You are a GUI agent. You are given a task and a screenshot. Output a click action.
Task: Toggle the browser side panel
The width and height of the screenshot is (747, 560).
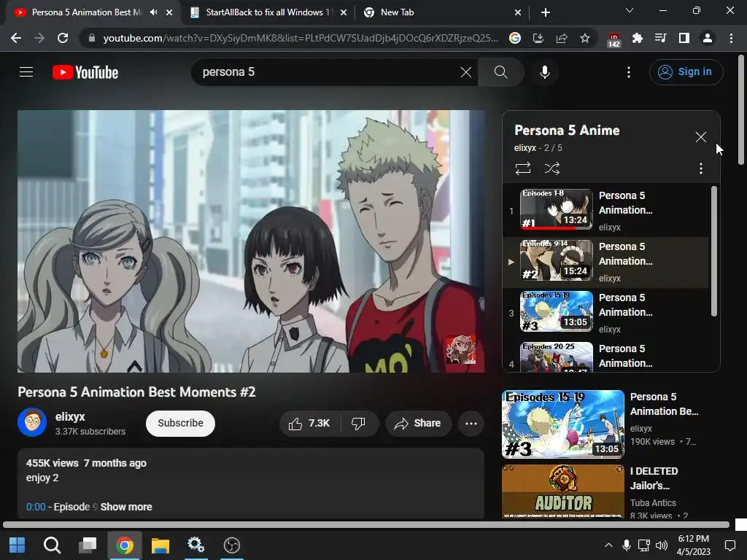(x=684, y=38)
